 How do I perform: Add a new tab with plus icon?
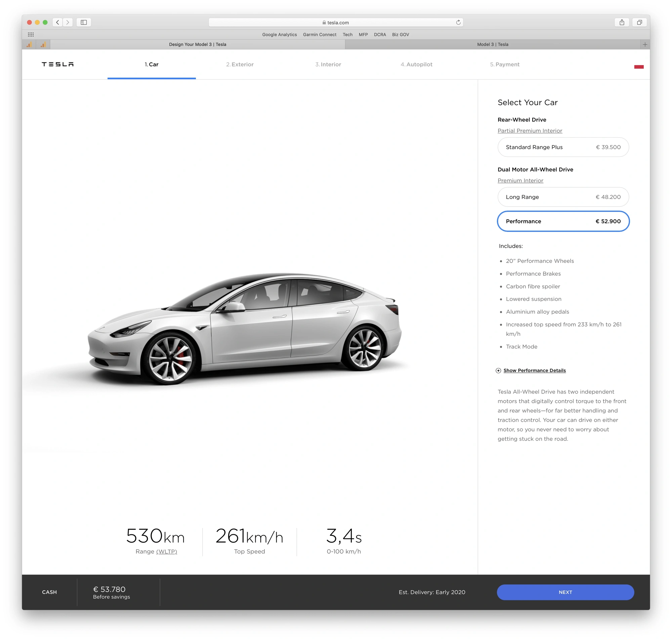coord(645,45)
